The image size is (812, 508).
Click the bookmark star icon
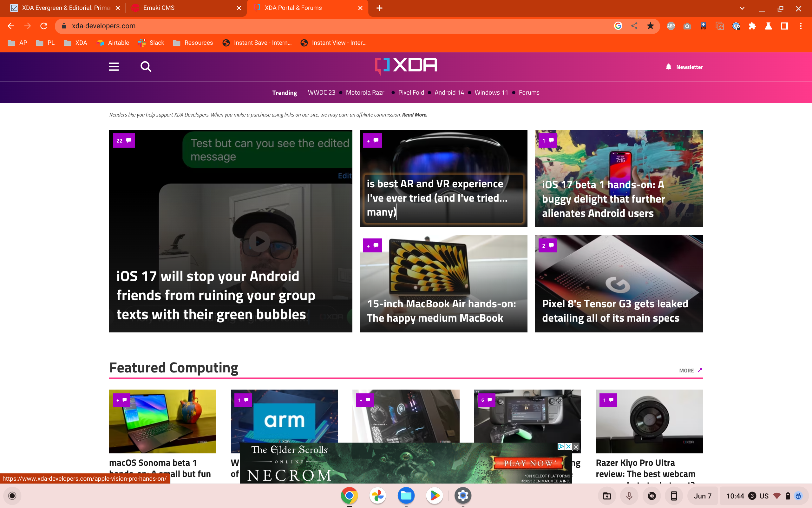650,26
